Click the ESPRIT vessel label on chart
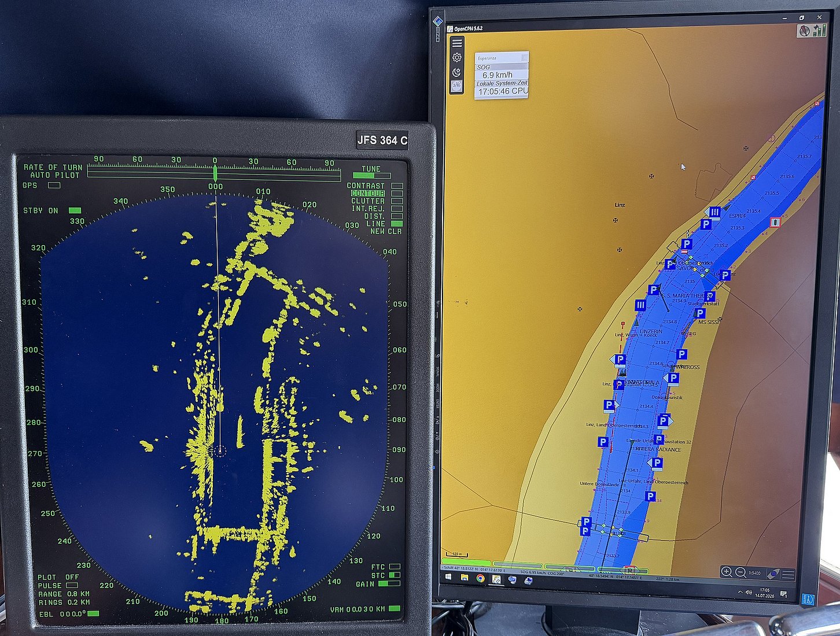Screen dimensions: 840x636 pos(738,216)
